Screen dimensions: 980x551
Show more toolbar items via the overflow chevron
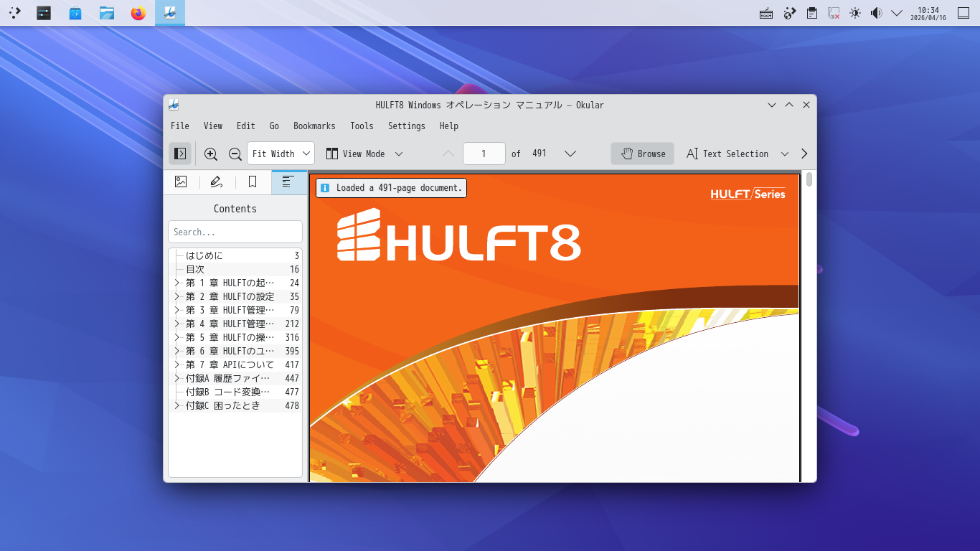[x=804, y=154]
